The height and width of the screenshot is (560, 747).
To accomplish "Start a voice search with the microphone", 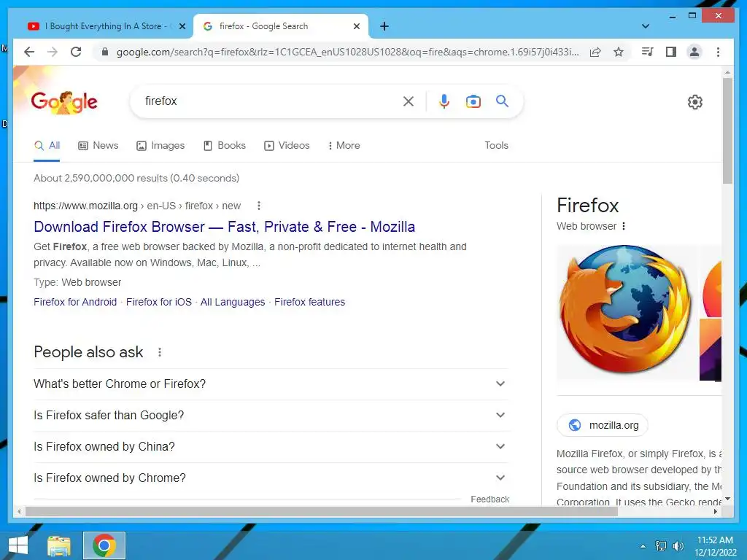I will pos(444,101).
